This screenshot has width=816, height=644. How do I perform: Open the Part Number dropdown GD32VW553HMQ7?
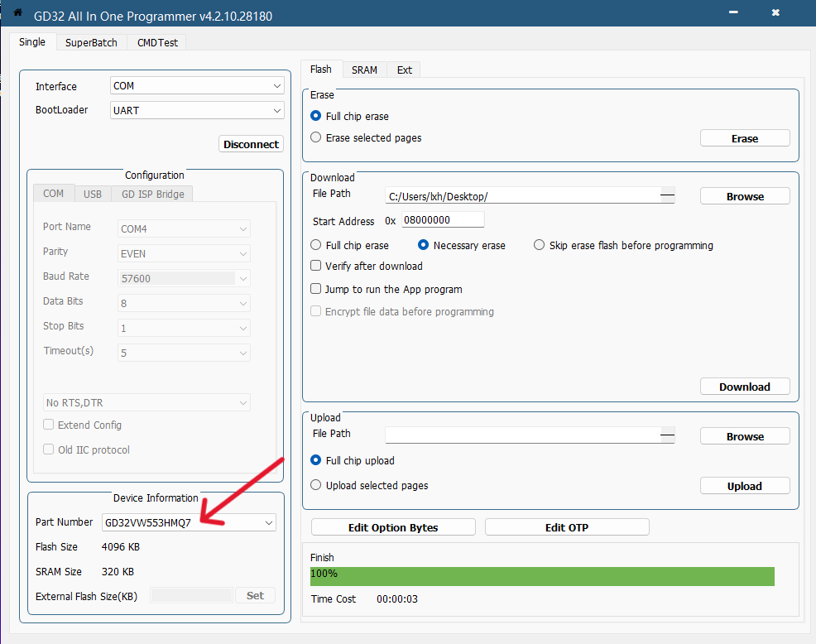[x=189, y=523]
